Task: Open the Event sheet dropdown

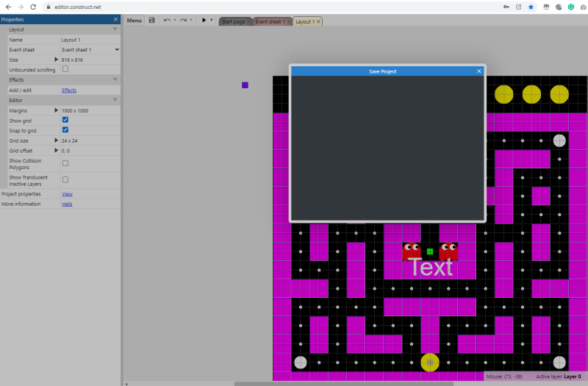Action: [x=90, y=49]
